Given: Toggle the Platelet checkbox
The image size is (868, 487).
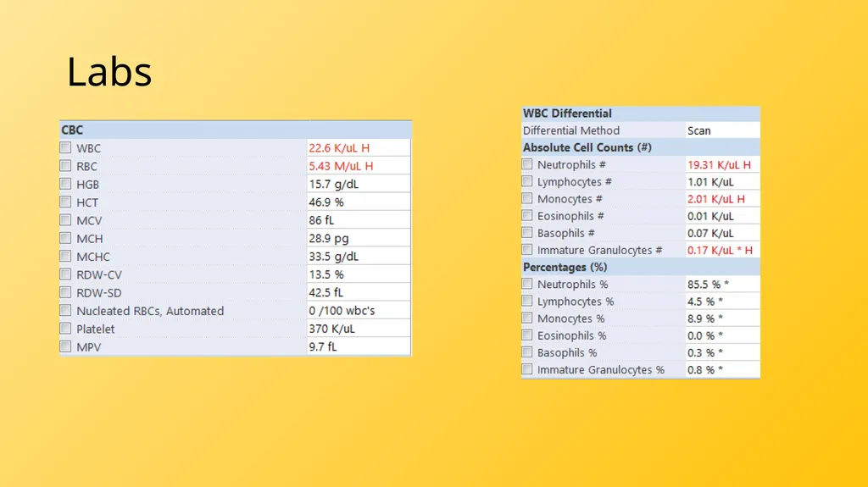Looking at the screenshot, I should 65,329.
